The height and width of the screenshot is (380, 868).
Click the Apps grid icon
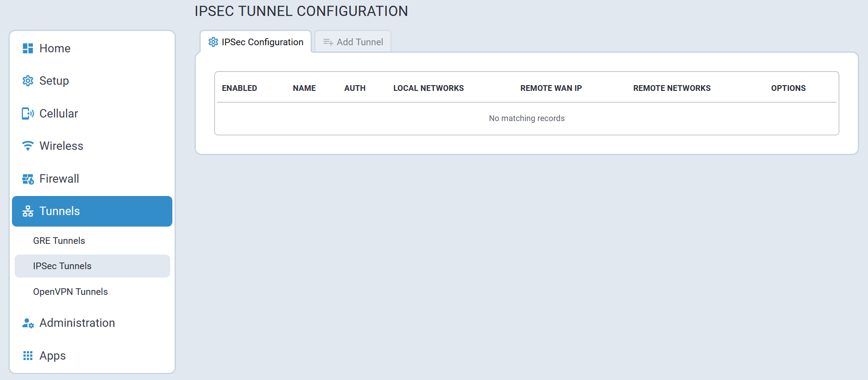coord(28,356)
